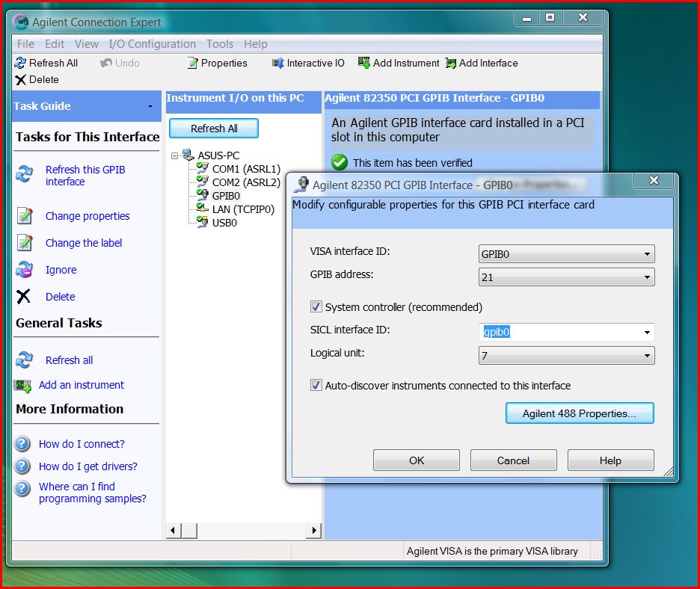This screenshot has width=700, height=589.
Task: Click the Change the label icon
Action: (x=25, y=243)
